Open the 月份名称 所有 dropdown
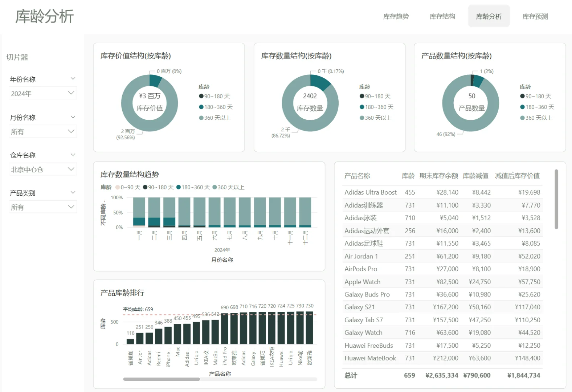Image resolution: width=572 pixels, height=392 pixels. tap(43, 131)
